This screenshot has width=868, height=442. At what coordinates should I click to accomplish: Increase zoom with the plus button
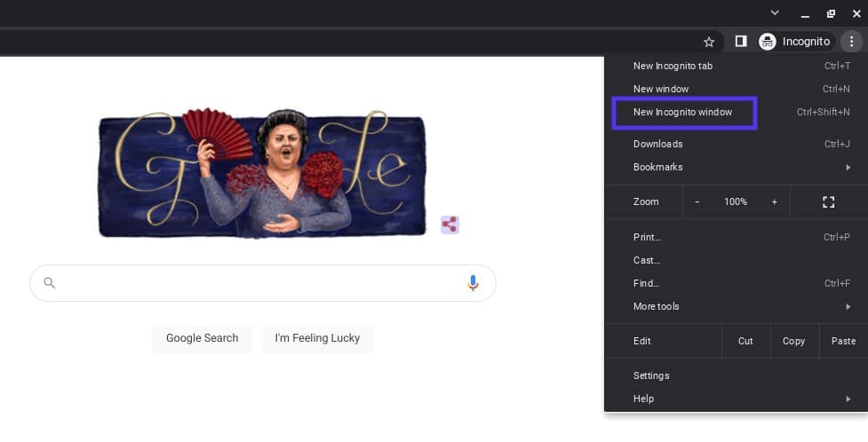point(774,202)
